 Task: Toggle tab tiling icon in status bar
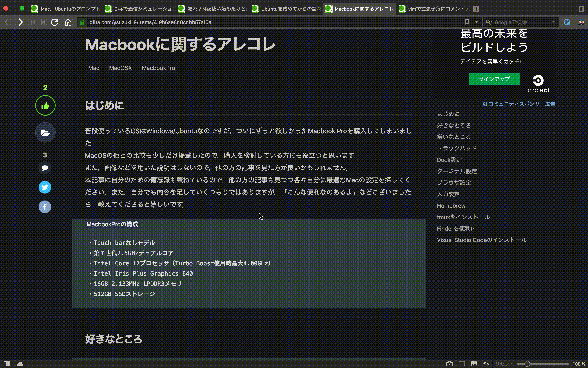462,364
